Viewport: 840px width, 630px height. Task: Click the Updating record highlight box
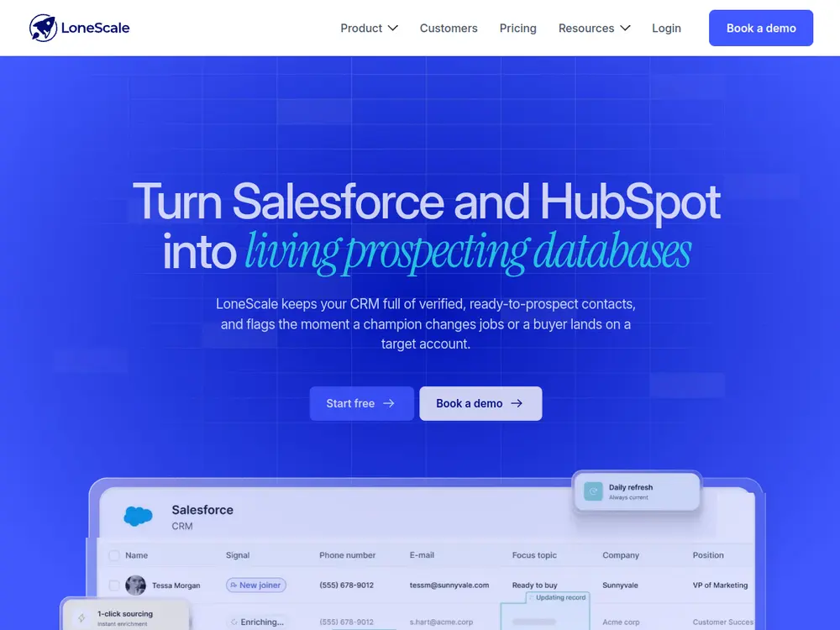click(x=545, y=611)
